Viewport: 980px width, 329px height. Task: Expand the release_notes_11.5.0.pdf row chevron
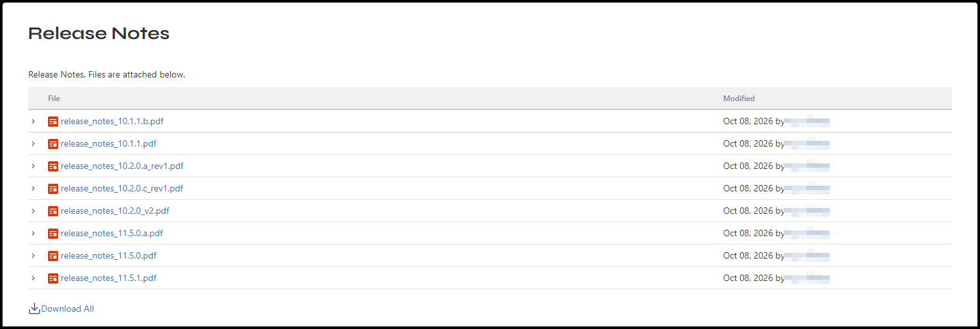point(33,255)
